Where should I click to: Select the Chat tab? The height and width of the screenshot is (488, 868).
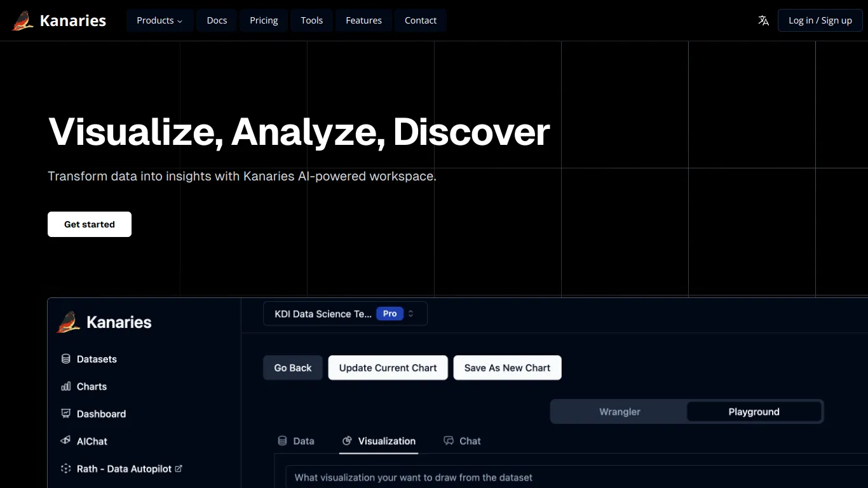462,441
